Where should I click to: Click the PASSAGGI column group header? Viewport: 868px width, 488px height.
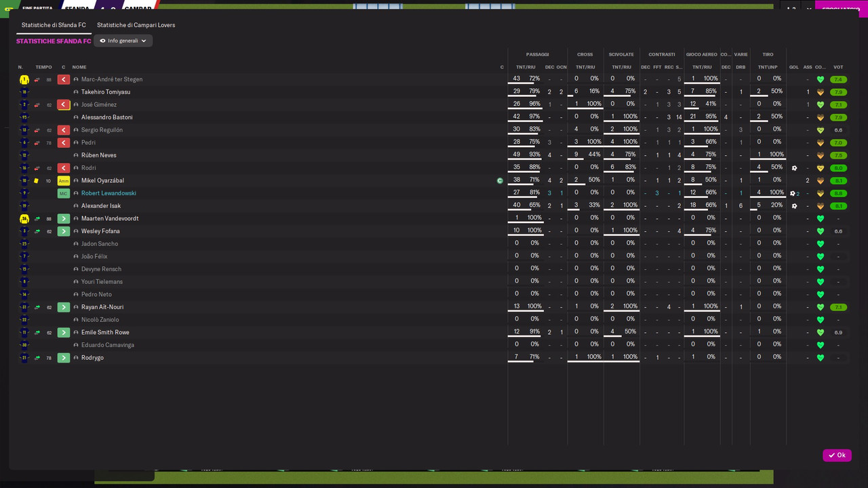(x=538, y=54)
